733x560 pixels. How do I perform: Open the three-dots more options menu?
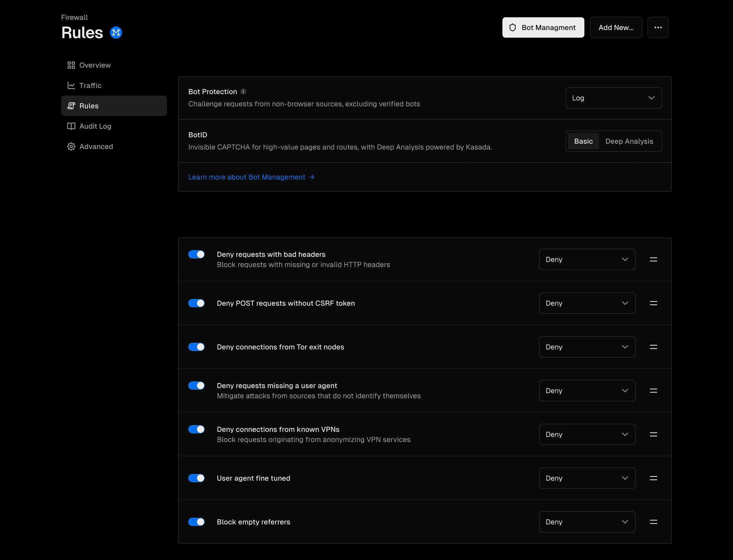(658, 27)
